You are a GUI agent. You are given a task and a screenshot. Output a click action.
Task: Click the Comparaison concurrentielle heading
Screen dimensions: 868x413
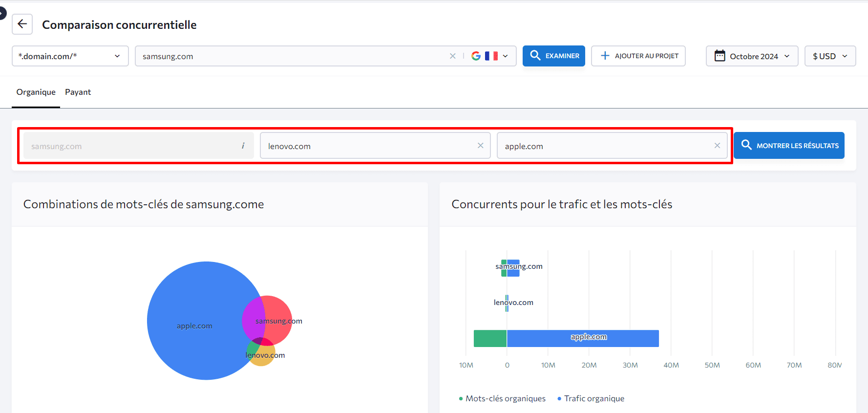click(x=119, y=24)
